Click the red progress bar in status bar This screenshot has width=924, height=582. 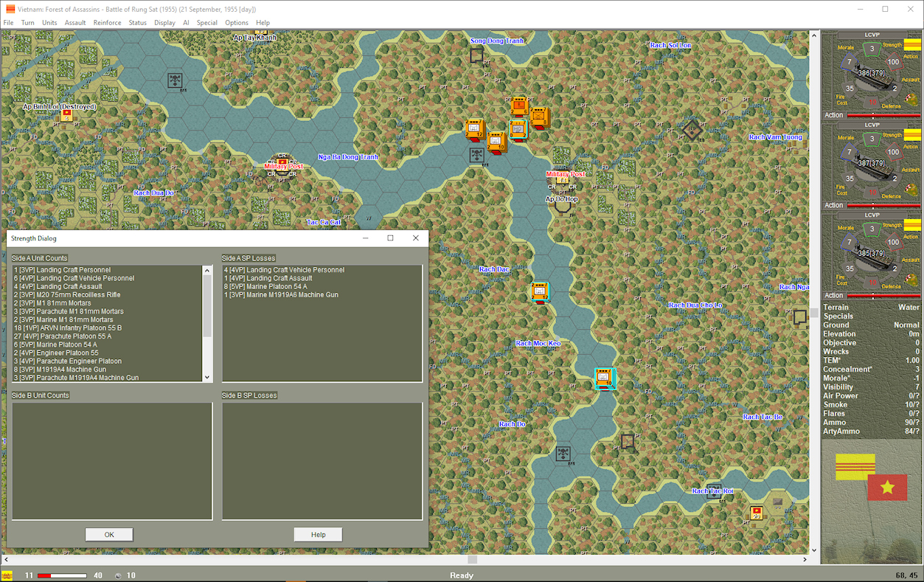[62, 575]
